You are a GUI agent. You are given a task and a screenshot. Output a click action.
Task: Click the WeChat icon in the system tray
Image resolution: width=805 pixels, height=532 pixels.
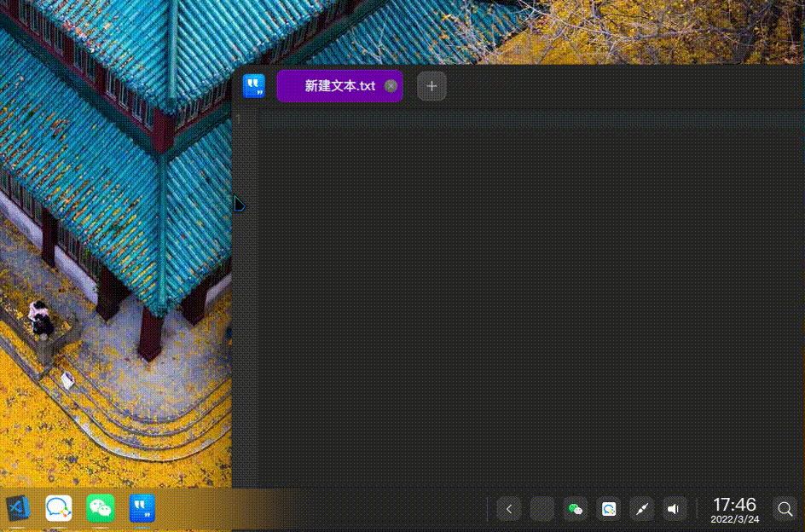click(x=576, y=508)
